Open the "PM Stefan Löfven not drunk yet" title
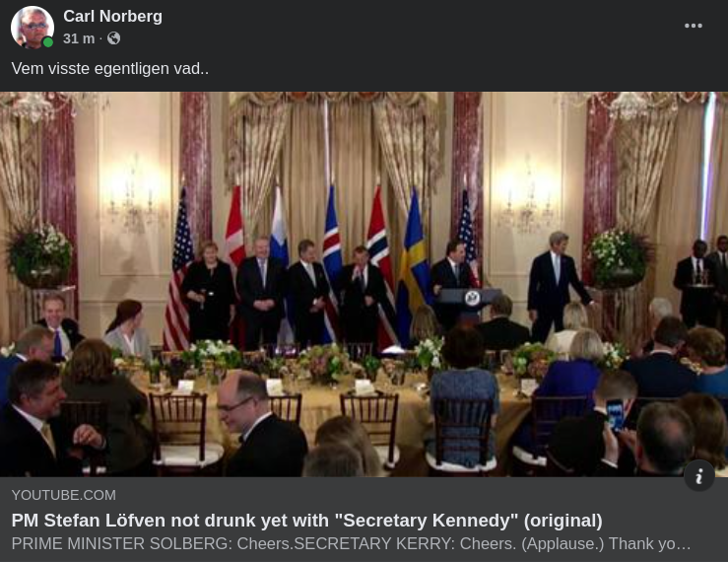 point(307,521)
